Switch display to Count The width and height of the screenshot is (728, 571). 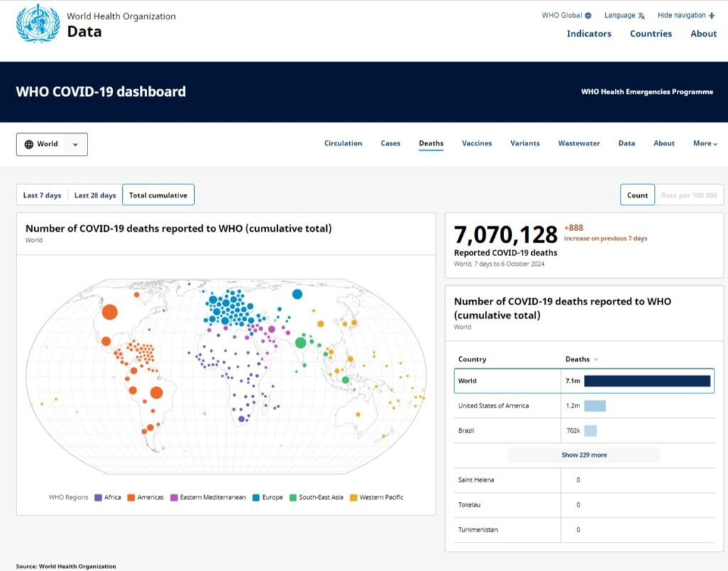point(638,195)
